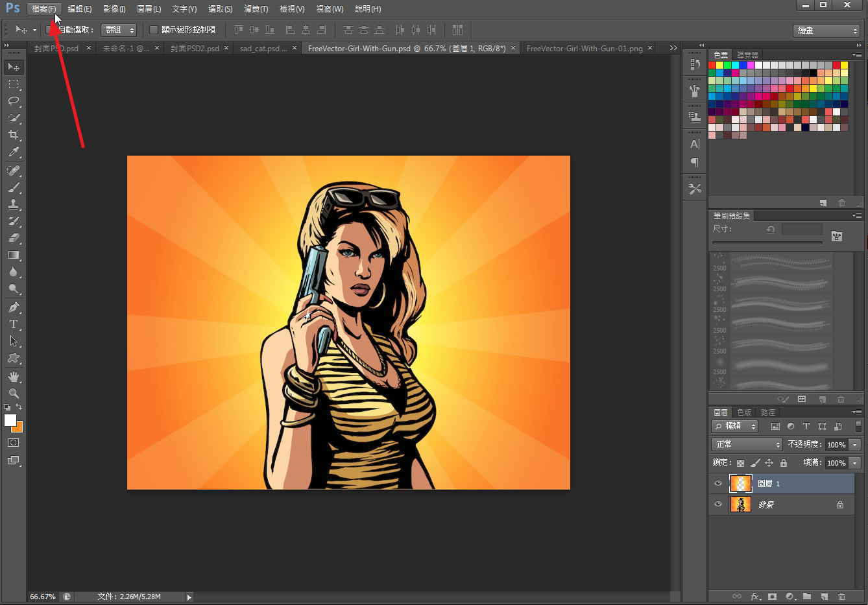This screenshot has height=605, width=868.
Task: Pick the pure red swatch in Swatches panel
Action: 712,65
